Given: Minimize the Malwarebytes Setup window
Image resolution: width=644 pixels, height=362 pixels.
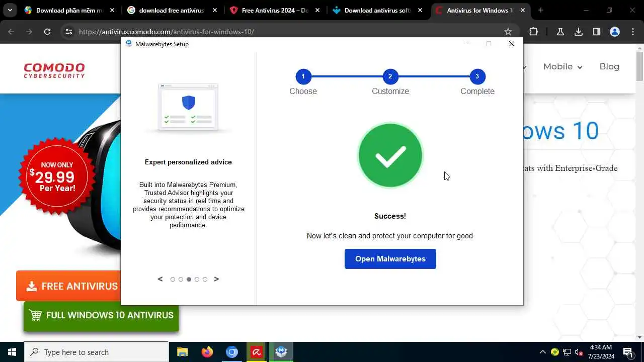Looking at the screenshot, I should pos(466,44).
